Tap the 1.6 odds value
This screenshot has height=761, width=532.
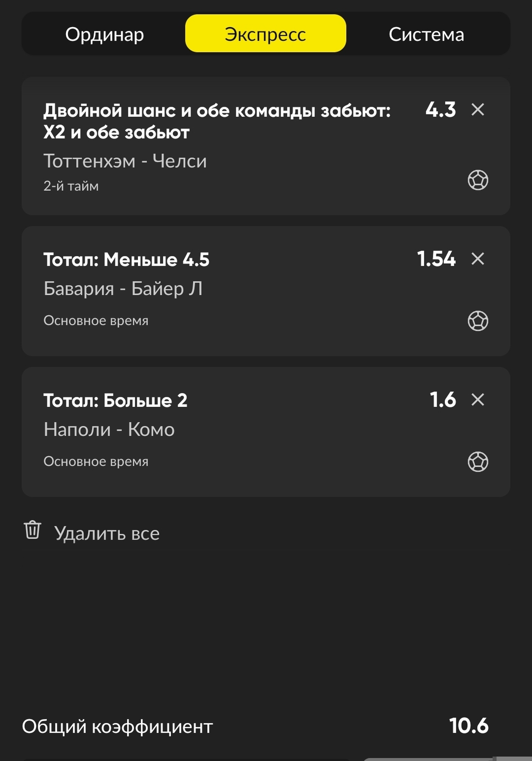click(443, 400)
